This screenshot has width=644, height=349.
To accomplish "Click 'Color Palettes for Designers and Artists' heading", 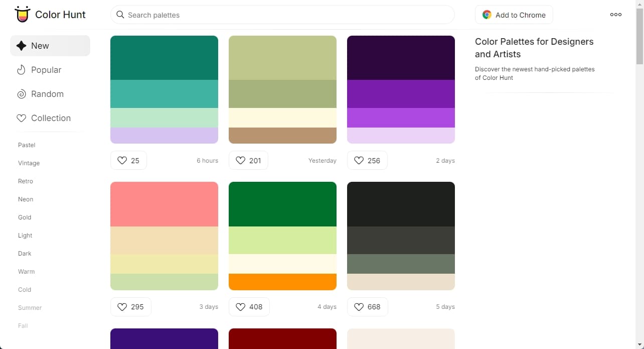I will (534, 48).
